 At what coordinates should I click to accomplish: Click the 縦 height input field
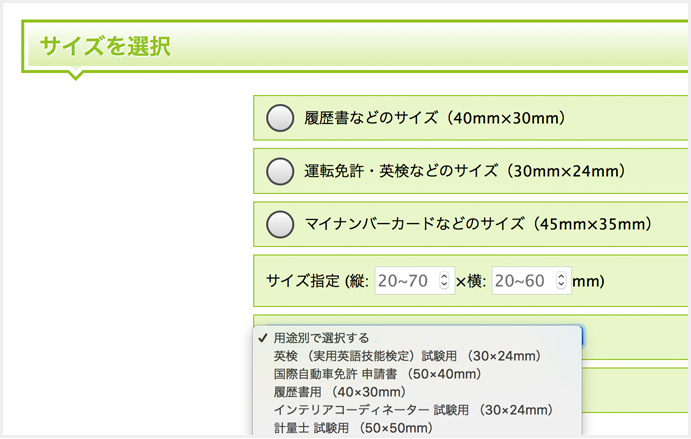click(406, 281)
